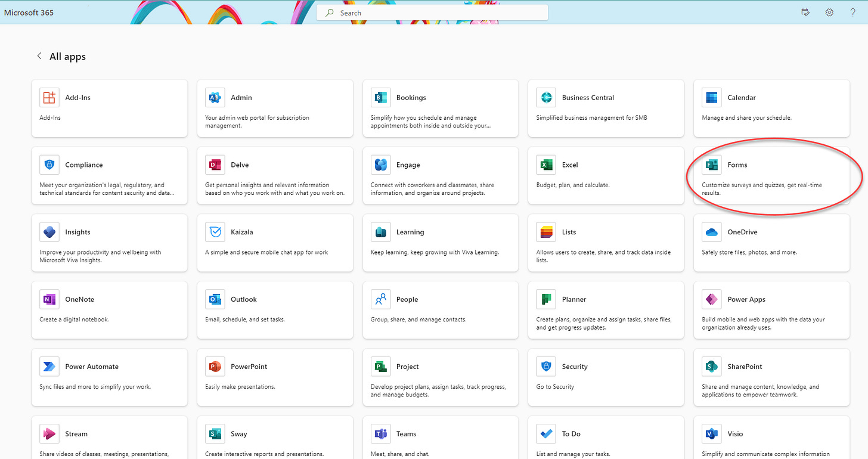Open the To Do checkmark icon
The width and height of the screenshot is (868, 459).
click(x=545, y=434)
